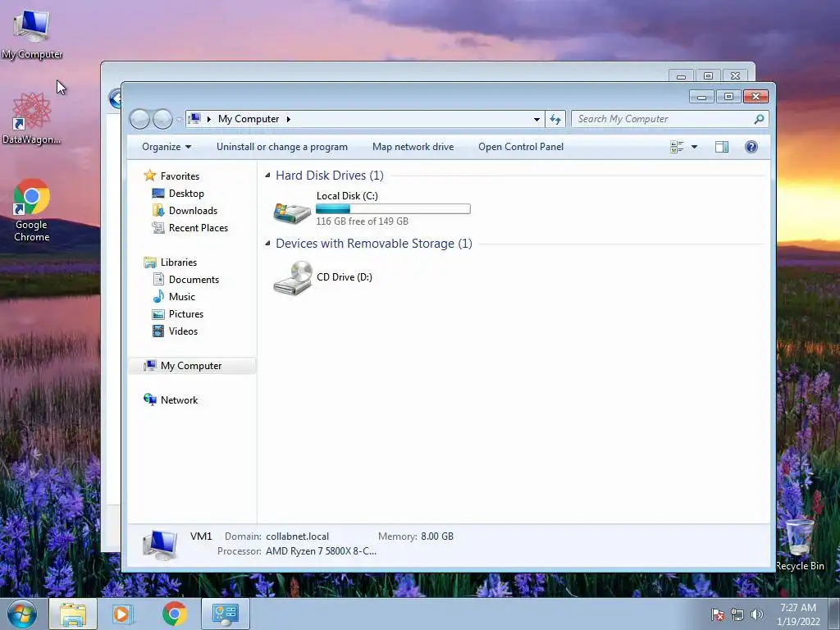Collapse the Devices with Removable Storage group
Image resolution: width=840 pixels, height=630 pixels.
click(x=267, y=243)
